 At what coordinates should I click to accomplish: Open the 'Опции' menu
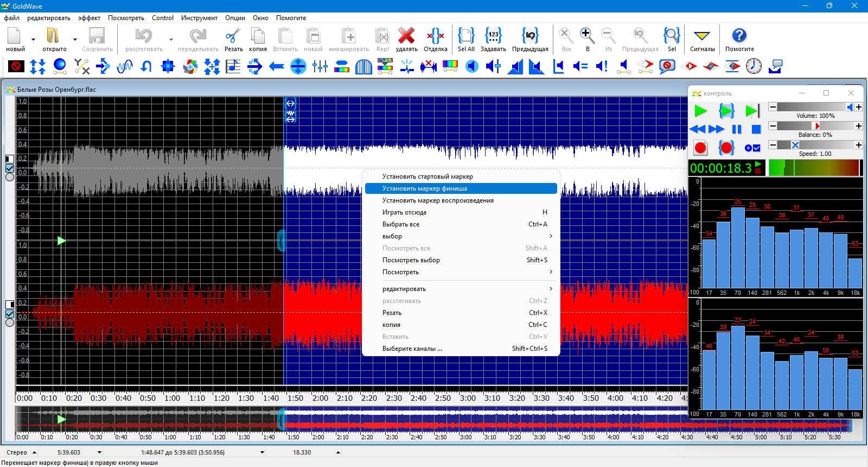pyautogui.click(x=235, y=17)
